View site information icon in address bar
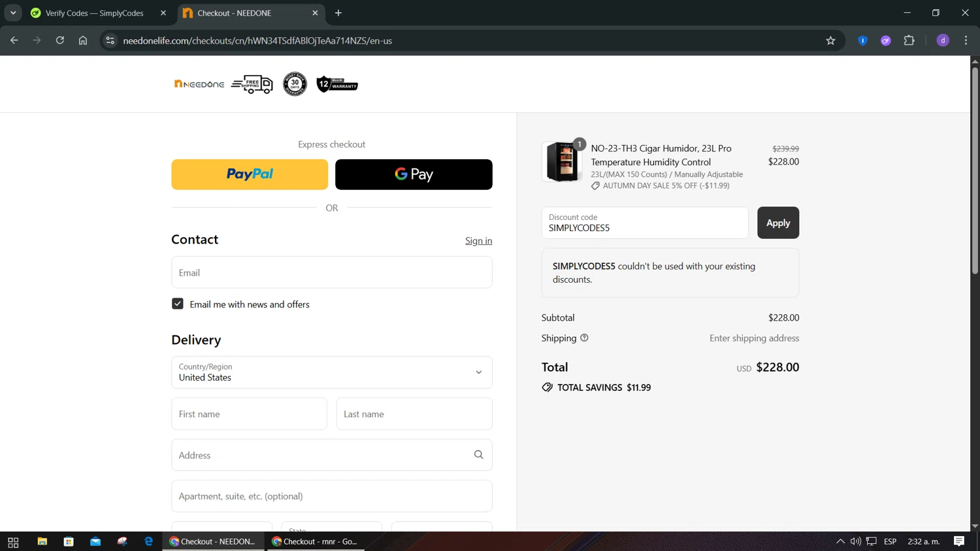 110,40
